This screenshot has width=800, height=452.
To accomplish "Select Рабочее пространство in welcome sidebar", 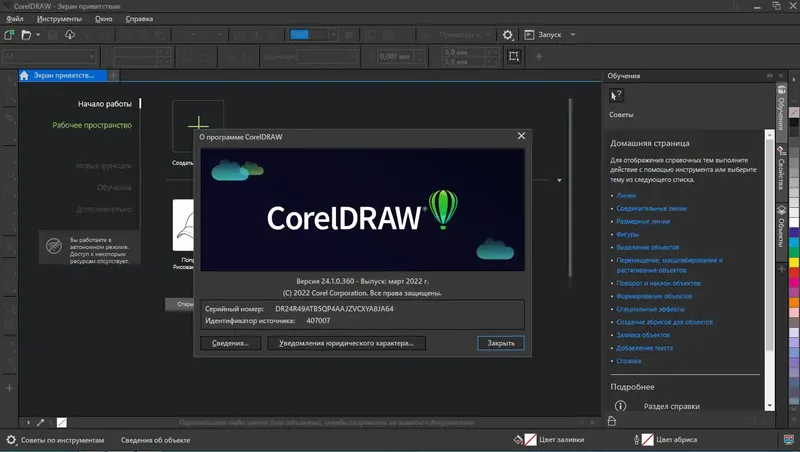I will [92, 125].
